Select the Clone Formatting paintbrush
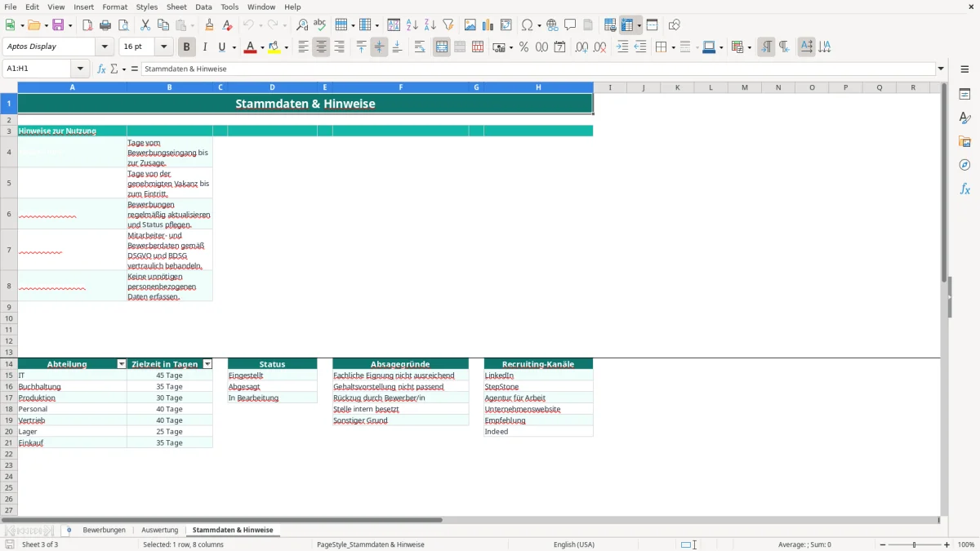 pos(210,25)
